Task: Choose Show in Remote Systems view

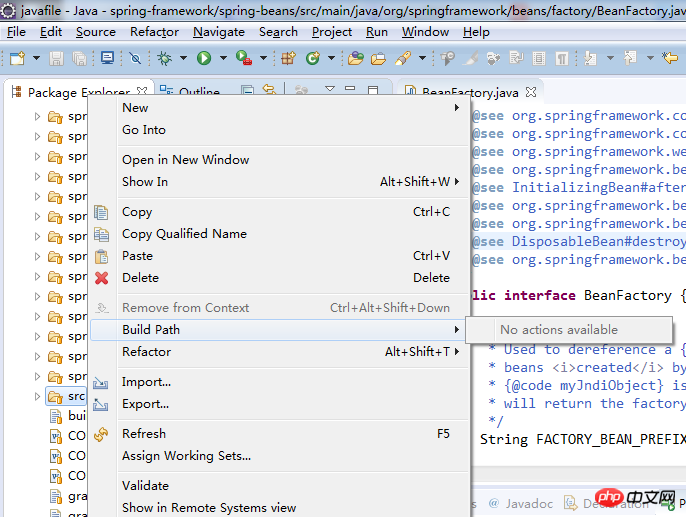Action: [x=280, y=507]
